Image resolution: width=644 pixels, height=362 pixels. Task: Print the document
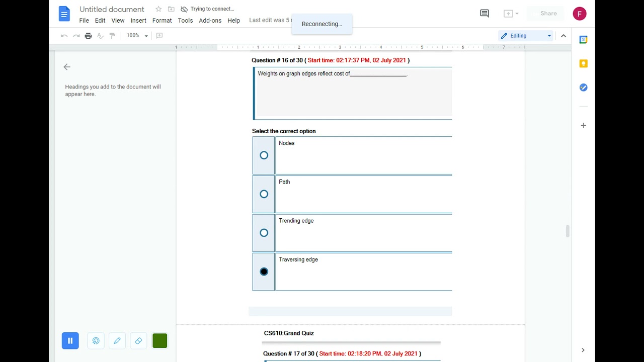88,36
